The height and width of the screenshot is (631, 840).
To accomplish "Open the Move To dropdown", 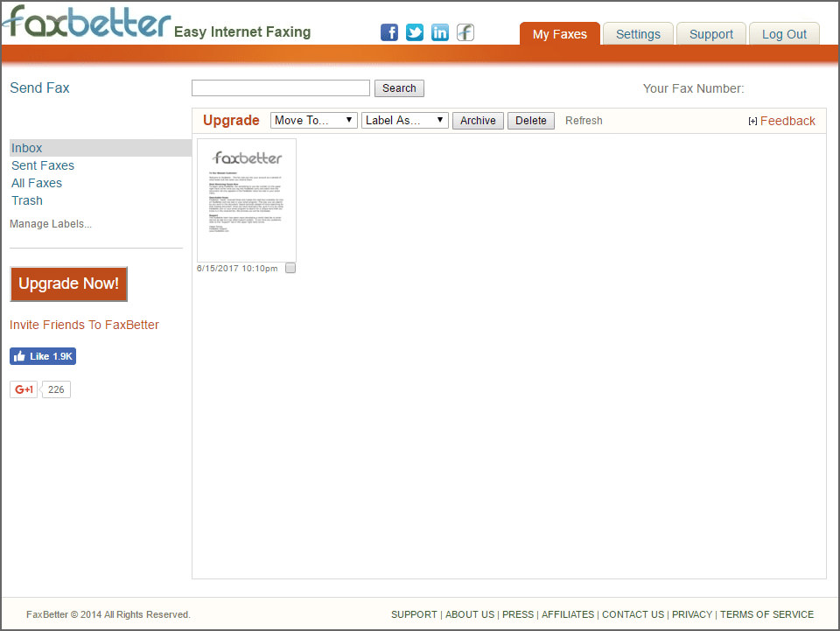I will tap(314, 121).
